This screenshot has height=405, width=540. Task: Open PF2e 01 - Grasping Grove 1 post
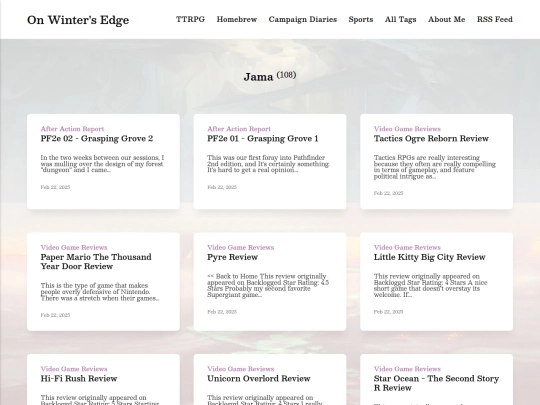tap(263, 138)
